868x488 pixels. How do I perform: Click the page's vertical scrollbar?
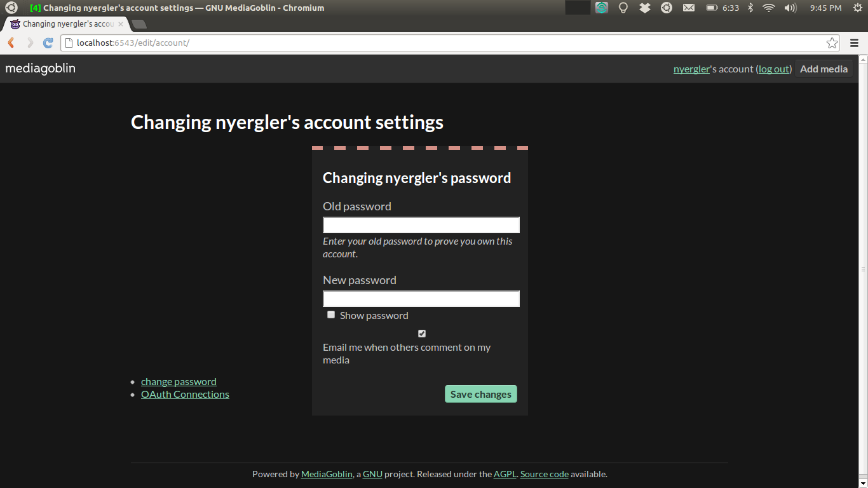click(863, 269)
